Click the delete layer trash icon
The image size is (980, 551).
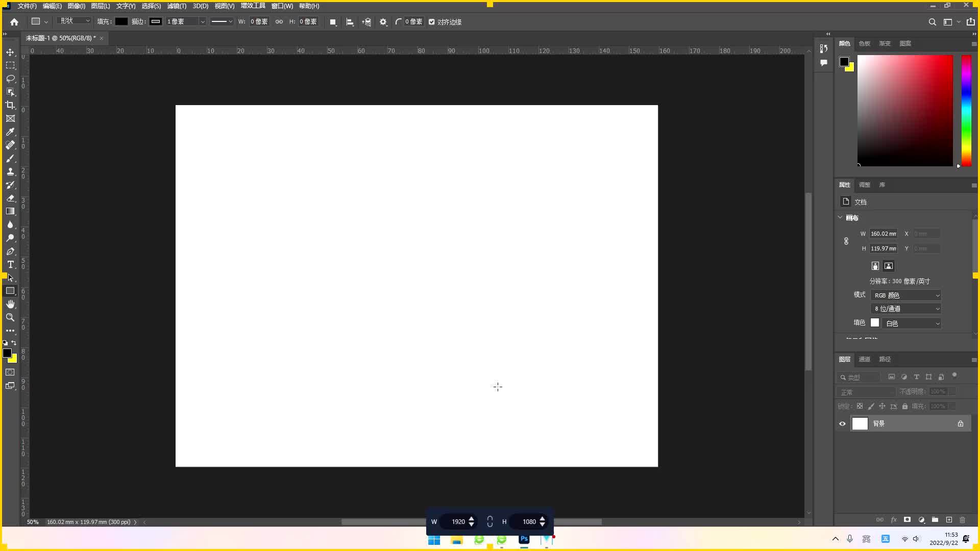pos(963,519)
